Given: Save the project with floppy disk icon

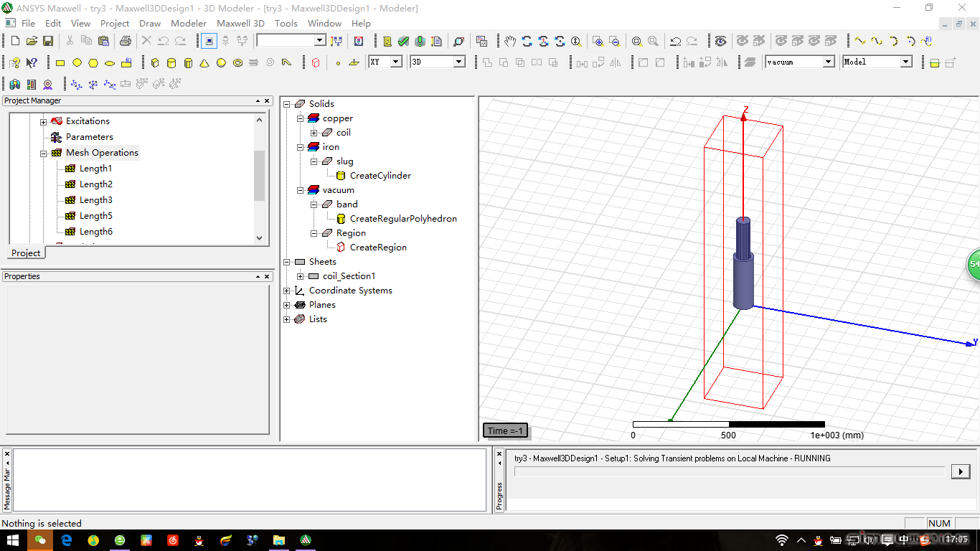Looking at the screenshot, I should click(48, 42).
